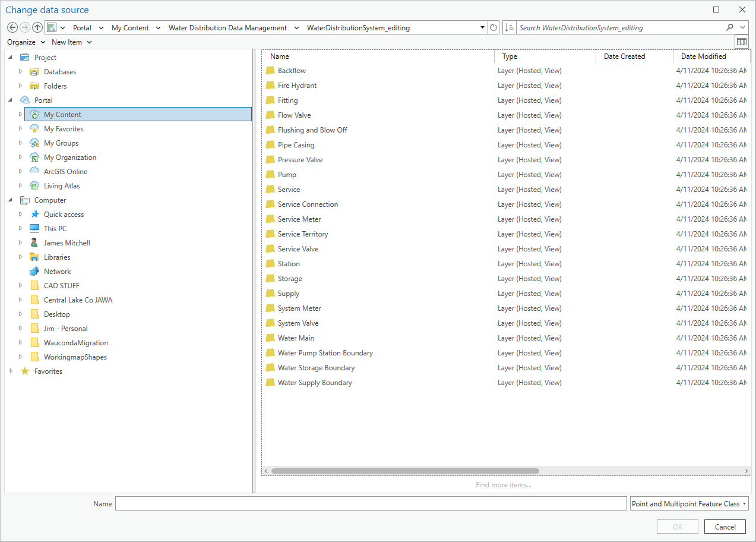Screen dimensions: 756x542
Task: Refresh the current folder contents
Action: click(494, 27)
